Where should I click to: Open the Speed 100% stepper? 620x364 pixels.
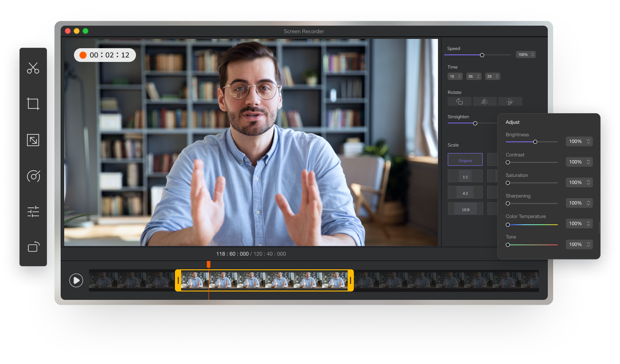(x=526, y=55)
